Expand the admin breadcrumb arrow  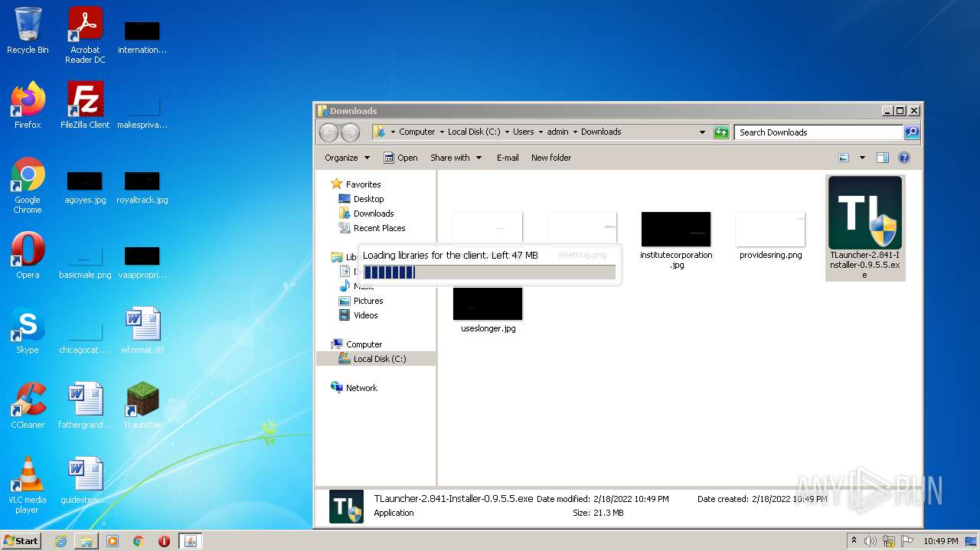575,132
